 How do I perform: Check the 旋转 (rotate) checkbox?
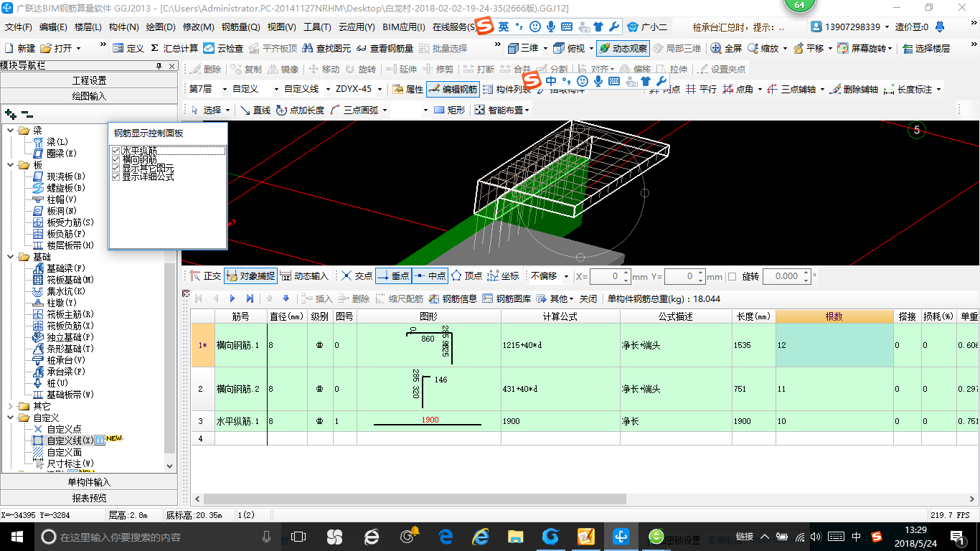(732, 276)
